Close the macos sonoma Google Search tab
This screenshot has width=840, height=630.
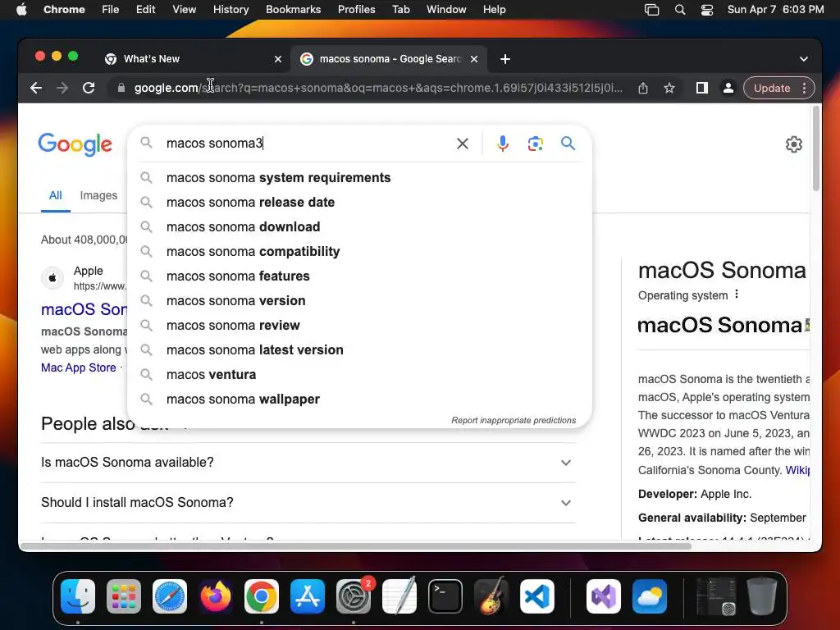[x=474, y=59]
